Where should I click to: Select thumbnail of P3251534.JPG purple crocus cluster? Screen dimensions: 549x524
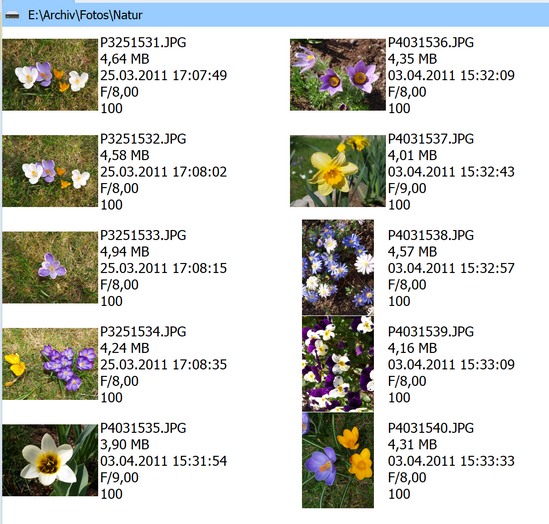click(x=50, y=364)
